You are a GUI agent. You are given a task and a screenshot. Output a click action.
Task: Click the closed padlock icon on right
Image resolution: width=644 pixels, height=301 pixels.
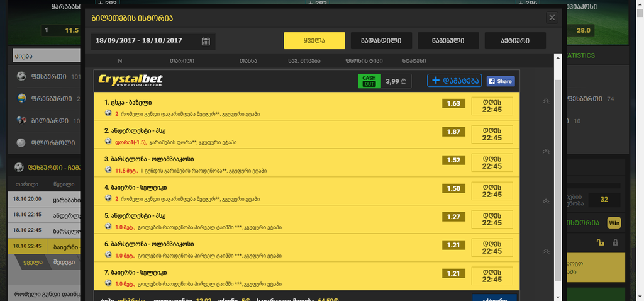tap(615, 242)
